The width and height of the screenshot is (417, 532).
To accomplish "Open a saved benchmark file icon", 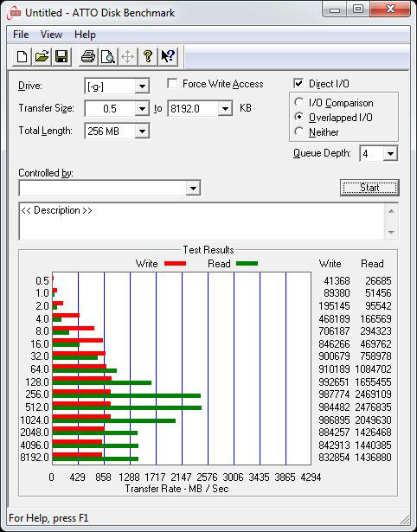I will click(42, 56).
